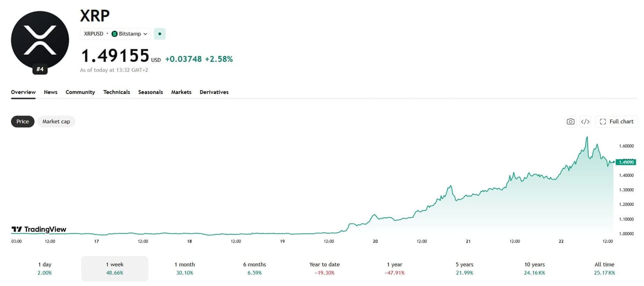
Task: Choose the Year to date range
Action: pos(324,268)
